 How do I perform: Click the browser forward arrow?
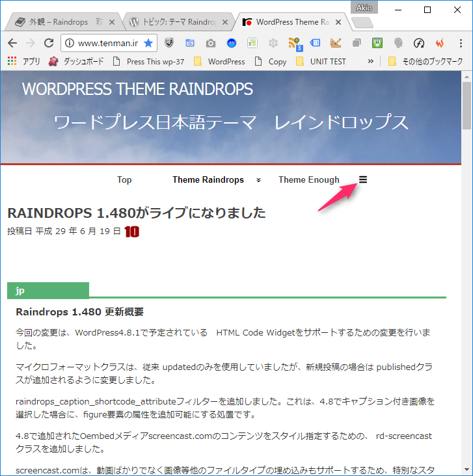(x=31, y=43)
